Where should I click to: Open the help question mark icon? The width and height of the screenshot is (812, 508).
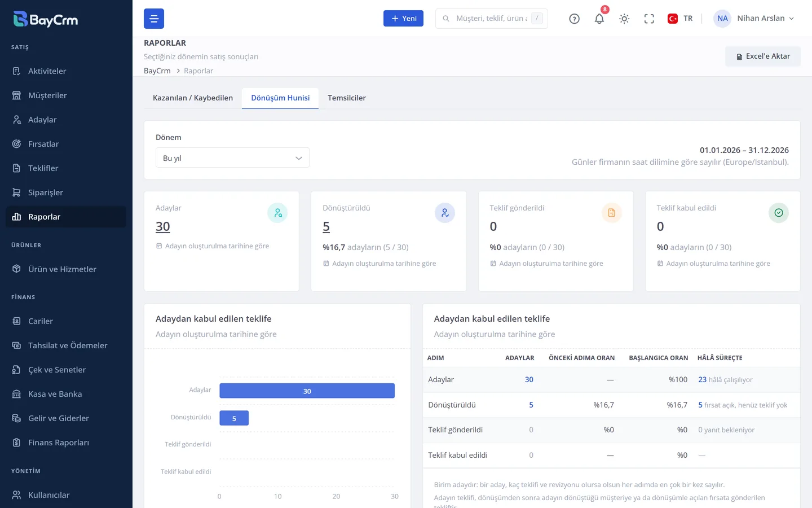[x=574, y=19]
